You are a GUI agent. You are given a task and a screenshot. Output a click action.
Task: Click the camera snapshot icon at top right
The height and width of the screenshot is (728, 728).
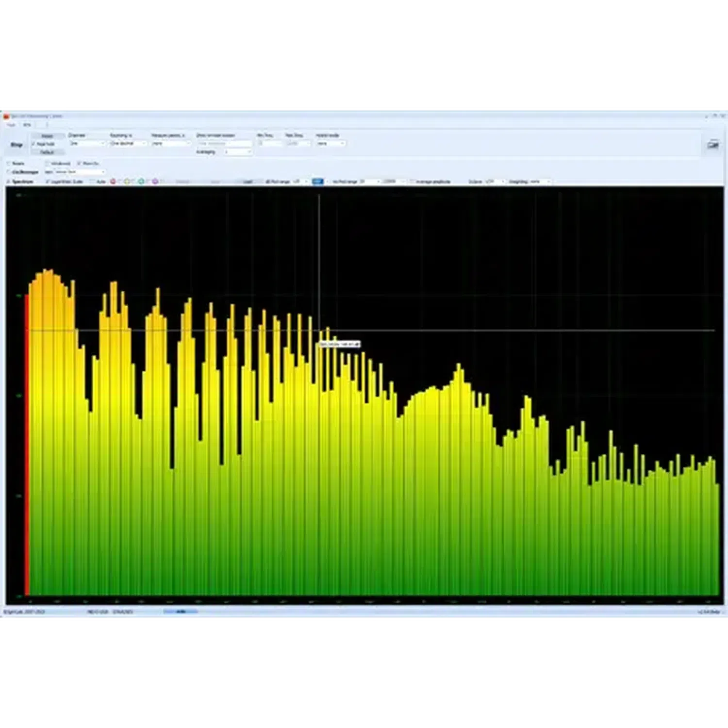pos(712,145)
